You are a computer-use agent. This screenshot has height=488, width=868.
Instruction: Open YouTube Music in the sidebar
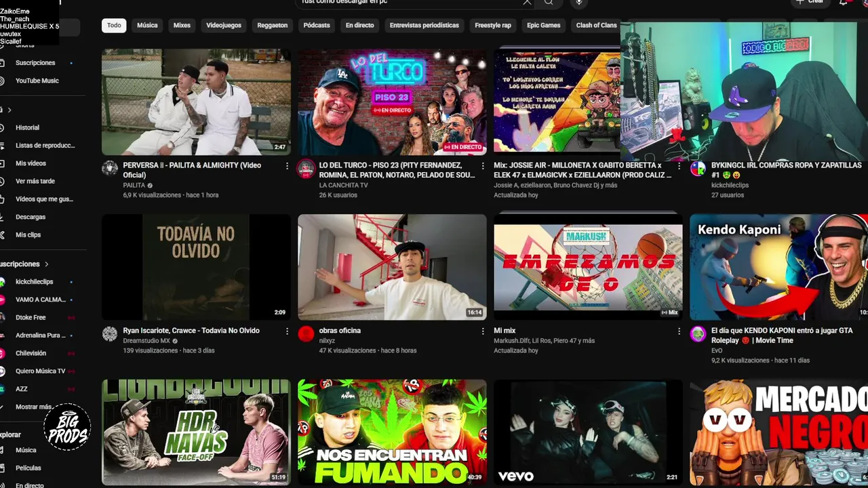[37, 81]
